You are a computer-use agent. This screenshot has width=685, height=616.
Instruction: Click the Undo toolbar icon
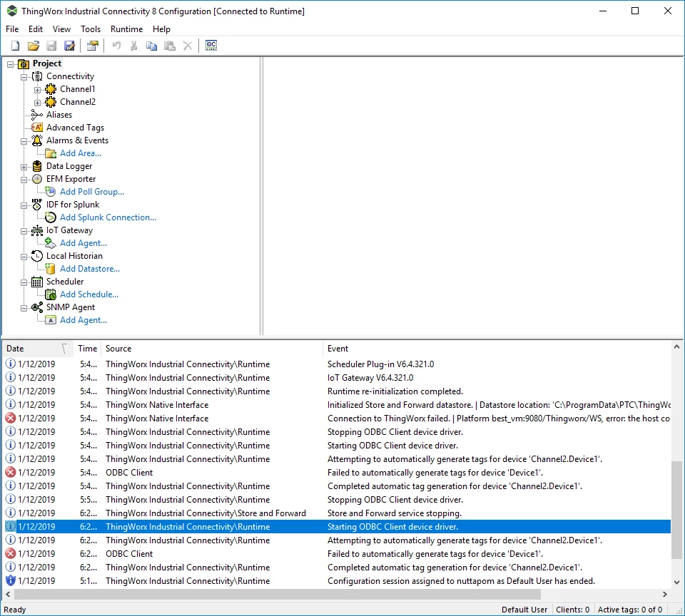pos(116,46)
